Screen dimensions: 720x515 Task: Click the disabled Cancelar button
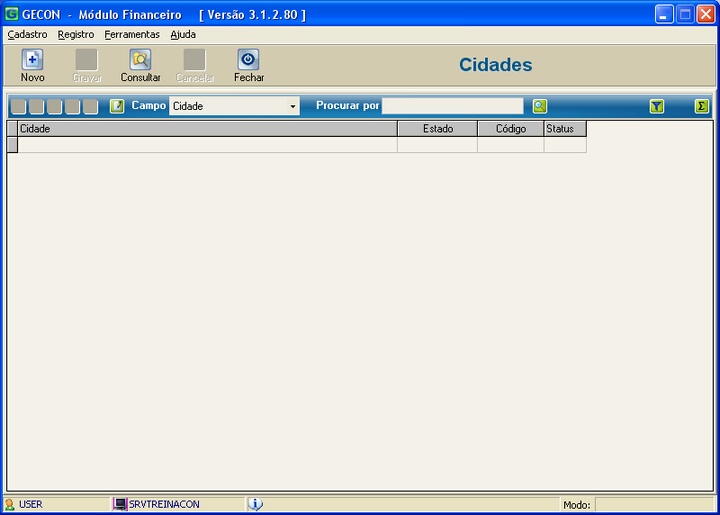195,65
